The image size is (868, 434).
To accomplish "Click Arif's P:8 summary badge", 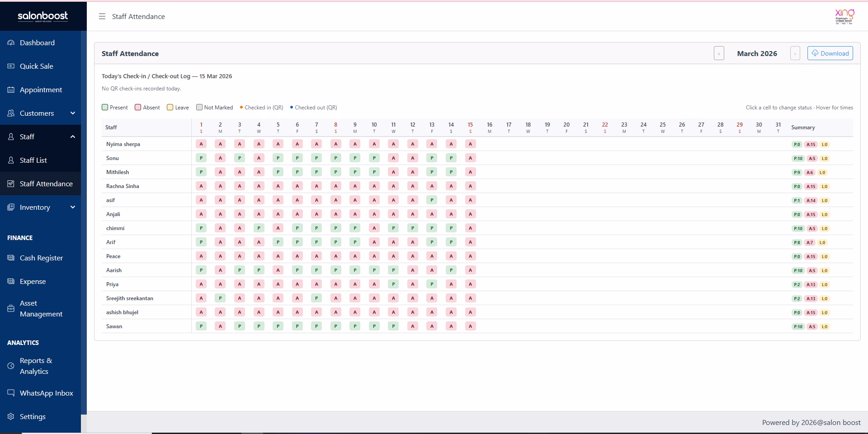I will click(797, 243).
